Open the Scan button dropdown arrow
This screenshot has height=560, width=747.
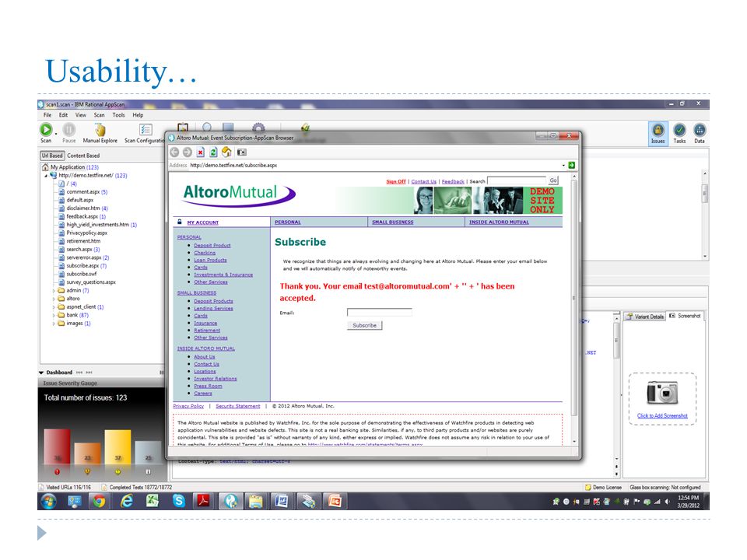[x=56, y=134]
